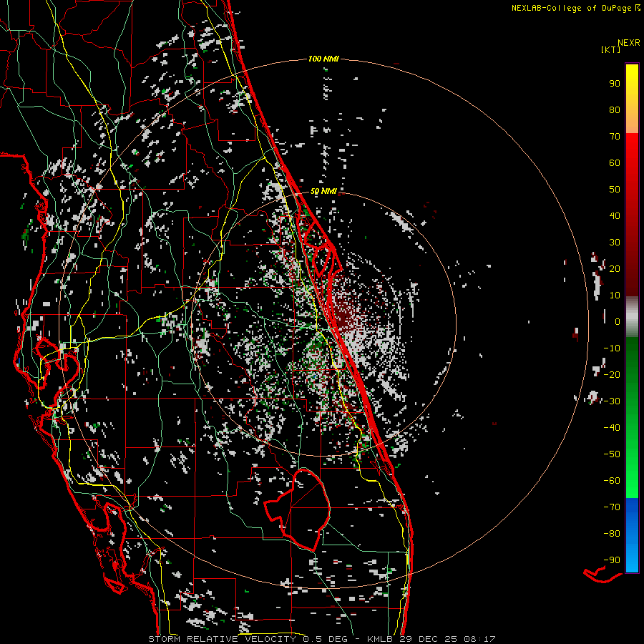
Task: Click the NEXLAB-College of DuPage title text
Action: [x=571, y=8]
